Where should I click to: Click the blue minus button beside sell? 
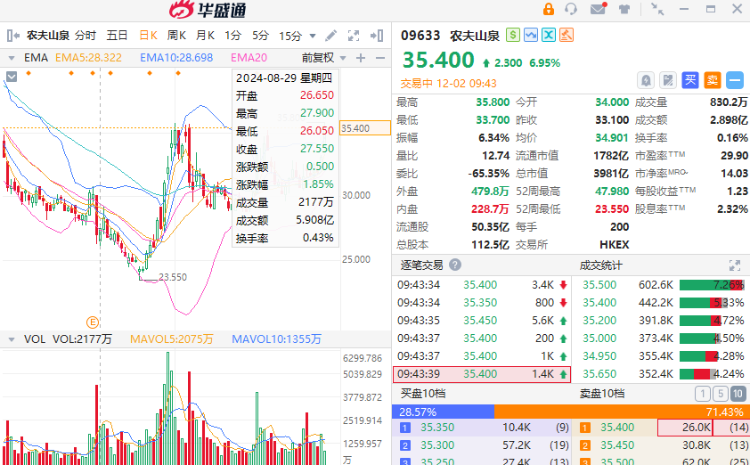tap(735, 80)
